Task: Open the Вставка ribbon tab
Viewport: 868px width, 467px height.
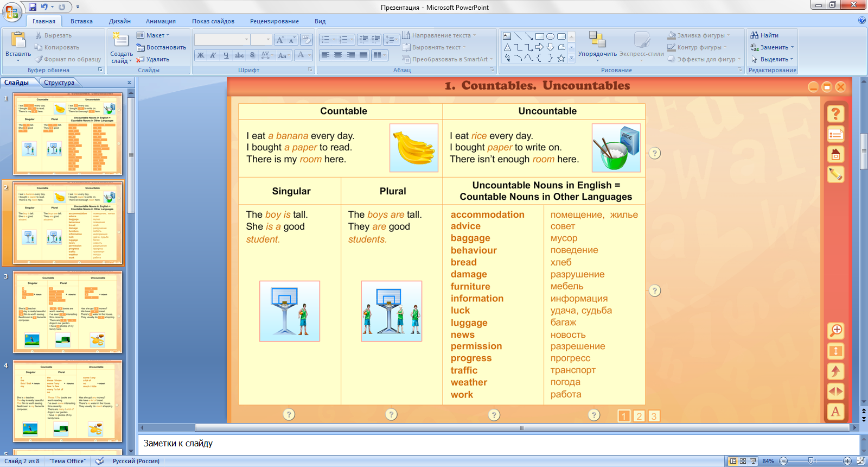Action: point(81,21)
